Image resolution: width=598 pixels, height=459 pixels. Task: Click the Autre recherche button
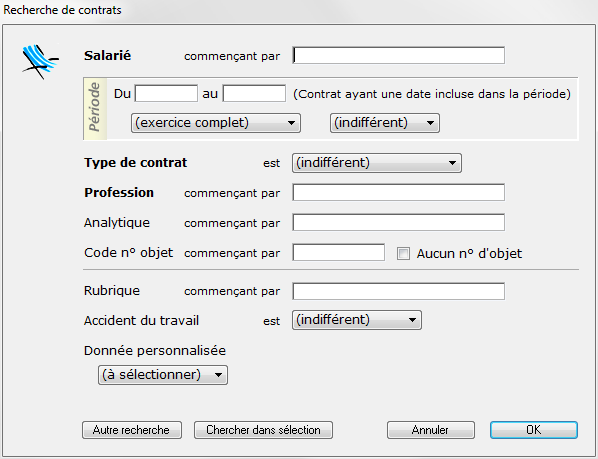132,430
